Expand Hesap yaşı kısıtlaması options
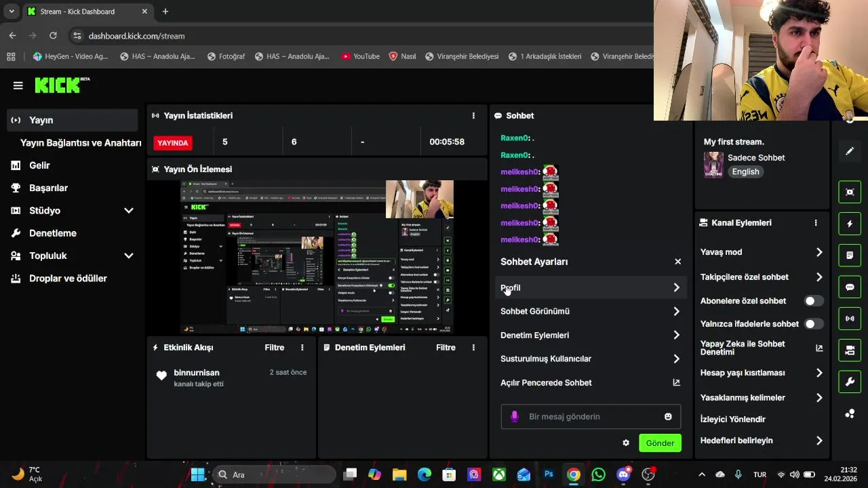The width and height of the screenshot is (868, 488). point(819,373)
